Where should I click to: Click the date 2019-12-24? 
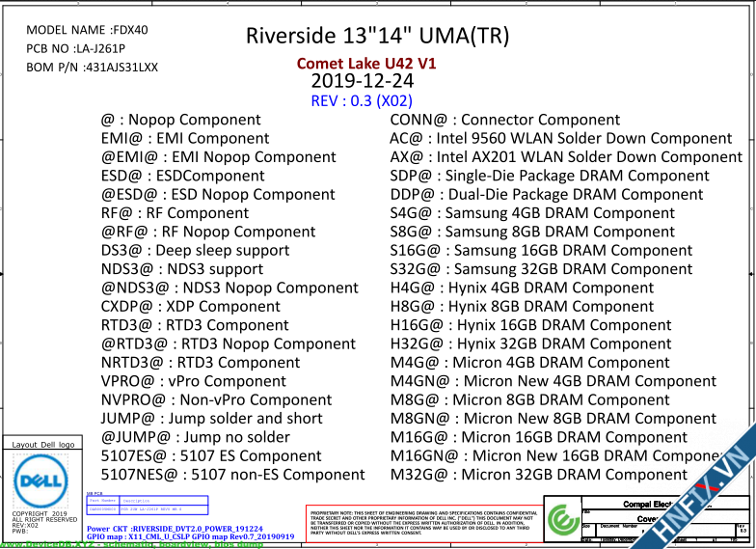362,81
